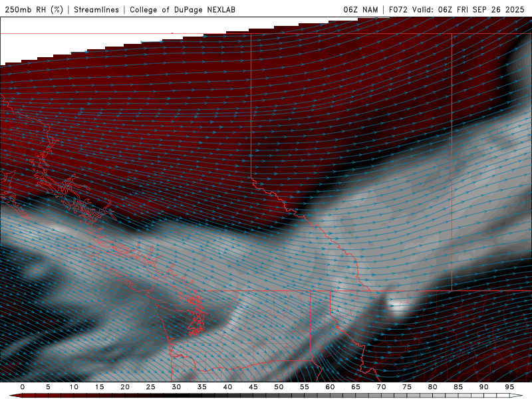Click the colorbar label "60"
Viewport: 532px width, 399px height.
click(x=330, y=387)
